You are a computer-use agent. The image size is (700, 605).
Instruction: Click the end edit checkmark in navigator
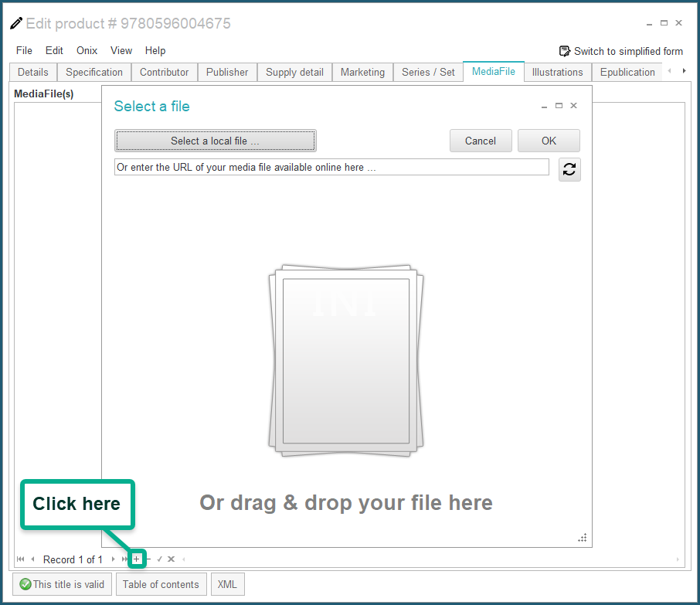pyautogui.click(x=159, y=559)
